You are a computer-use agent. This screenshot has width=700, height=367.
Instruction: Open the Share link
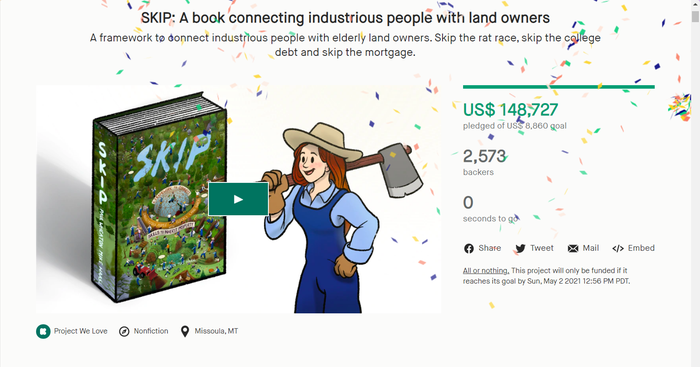pyautogui.click(x=489, y=248)
